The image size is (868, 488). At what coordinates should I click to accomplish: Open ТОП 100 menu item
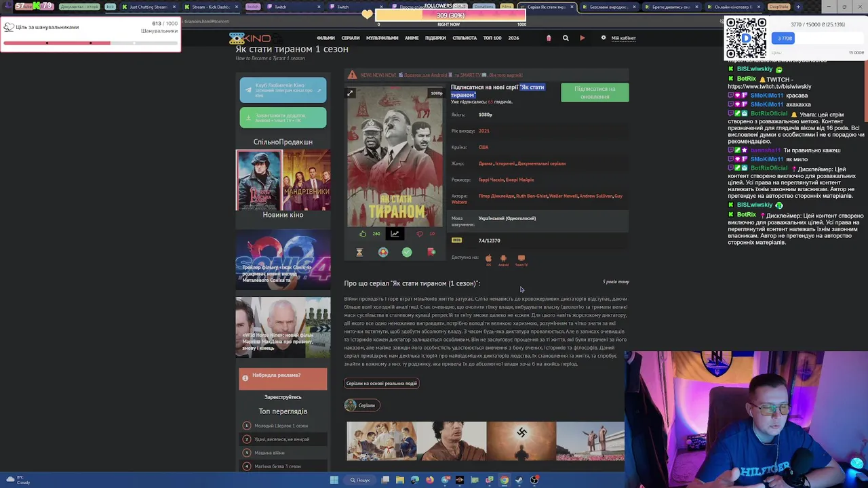pos(492,38)
